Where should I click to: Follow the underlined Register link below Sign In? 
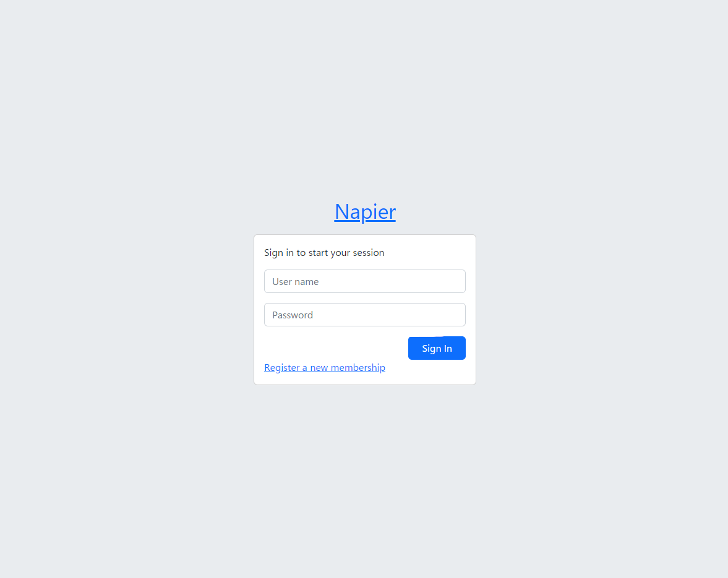coord(325,367)
